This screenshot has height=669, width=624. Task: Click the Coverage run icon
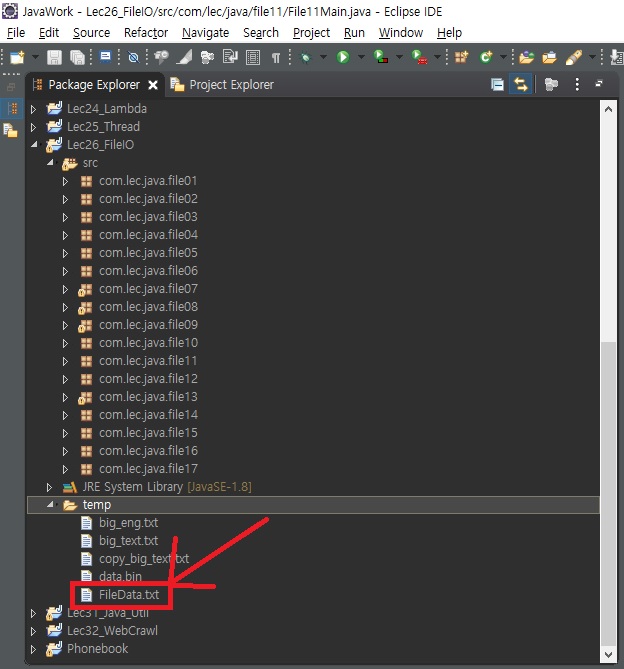pyautogui.click(x=380, y=57)
